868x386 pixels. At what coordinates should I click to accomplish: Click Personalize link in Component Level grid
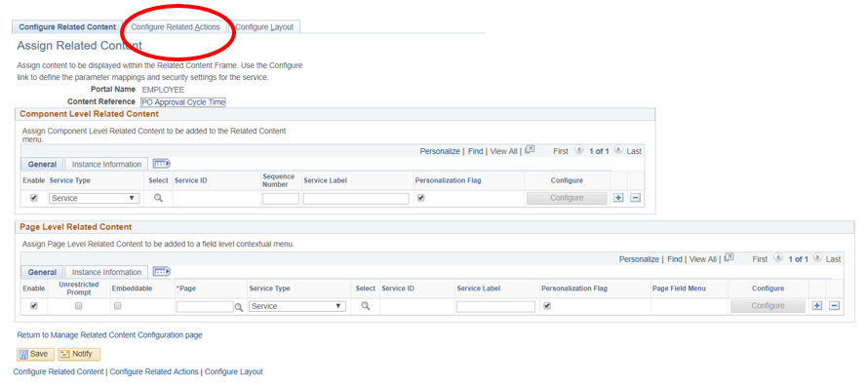[440, 151]
